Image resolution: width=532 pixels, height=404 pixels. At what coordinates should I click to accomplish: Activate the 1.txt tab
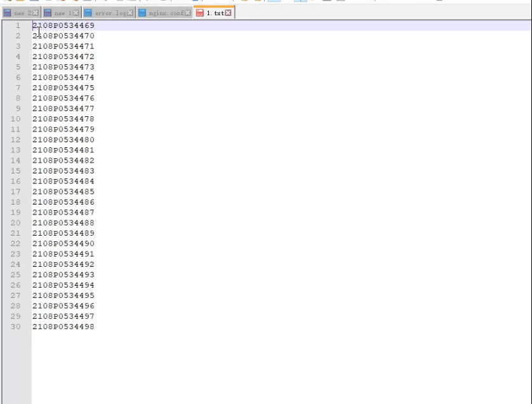tap(215, 13)
